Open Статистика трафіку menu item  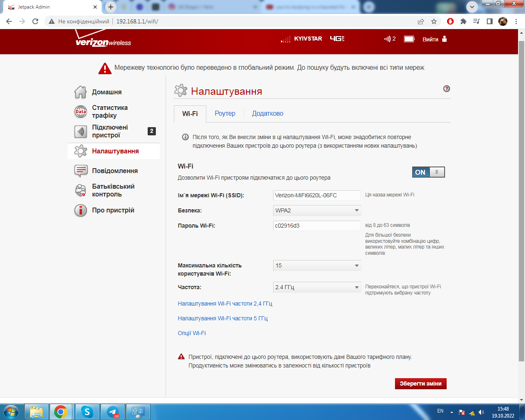click(110, 112)
